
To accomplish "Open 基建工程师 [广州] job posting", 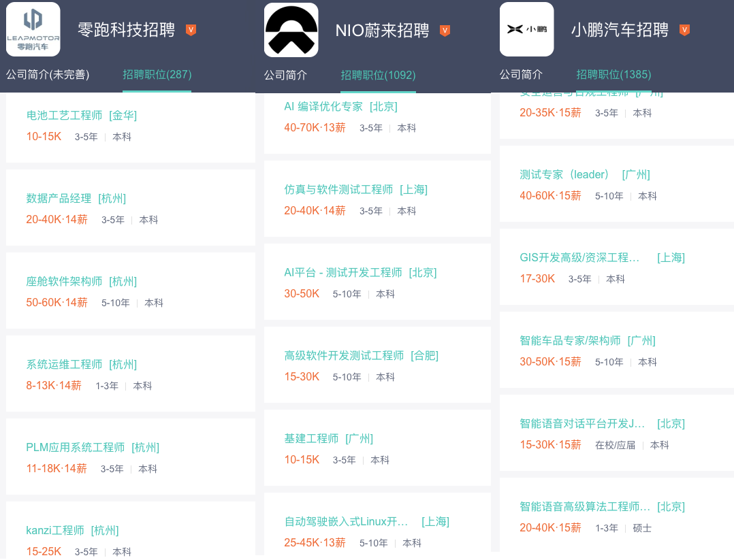I will (x=329, y=438).
